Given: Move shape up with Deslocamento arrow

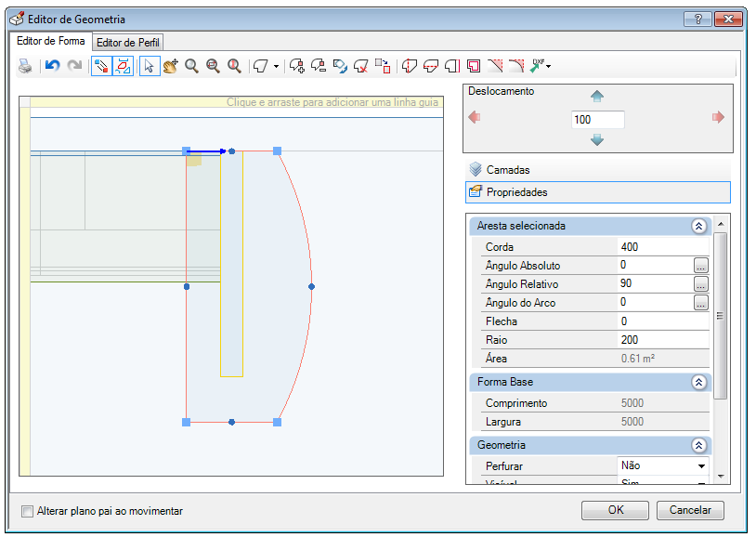Looking at the screenshot, I should coord(597,96).
